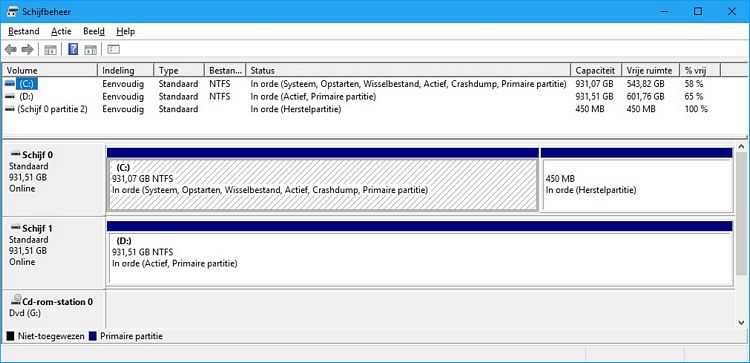Viewport: 750px width, 363px height.
Task: Click the 58 % free value
Action: click(694, 84)
